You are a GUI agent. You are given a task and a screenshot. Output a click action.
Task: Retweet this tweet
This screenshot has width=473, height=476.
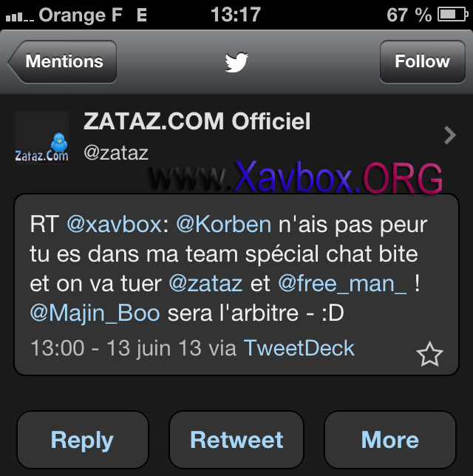(x=236, y=440)
